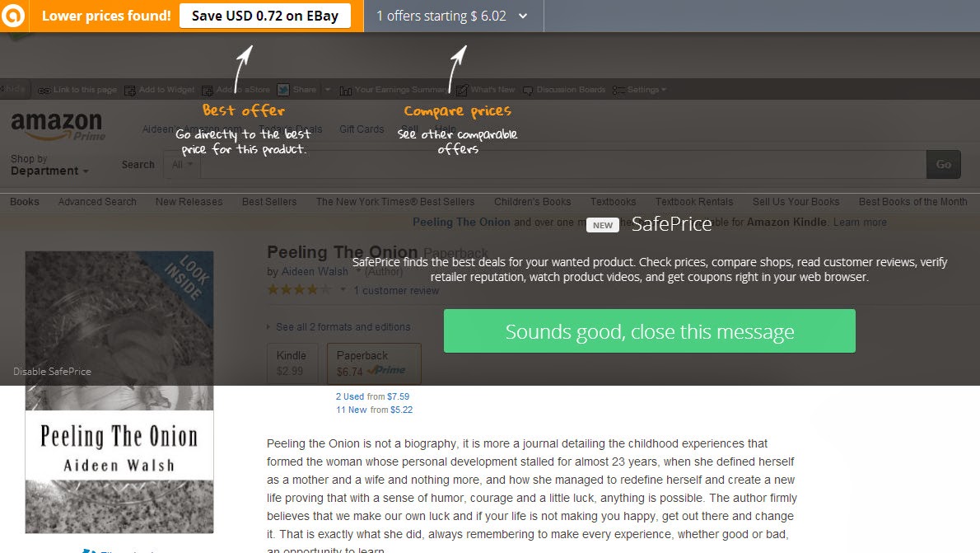Click the Twitter Share icon
Screen dimensions: 980x553
[x=283, y=90]
